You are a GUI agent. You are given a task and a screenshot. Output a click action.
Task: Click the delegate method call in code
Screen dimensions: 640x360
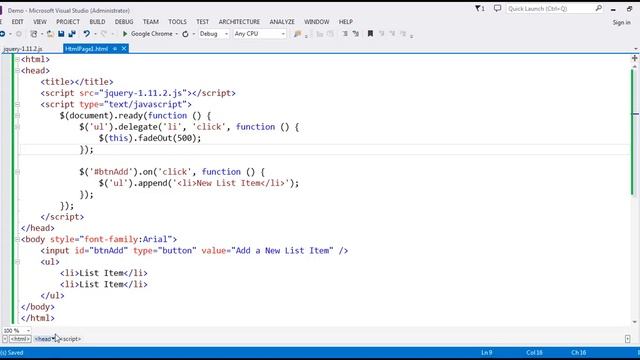point(138,127)
